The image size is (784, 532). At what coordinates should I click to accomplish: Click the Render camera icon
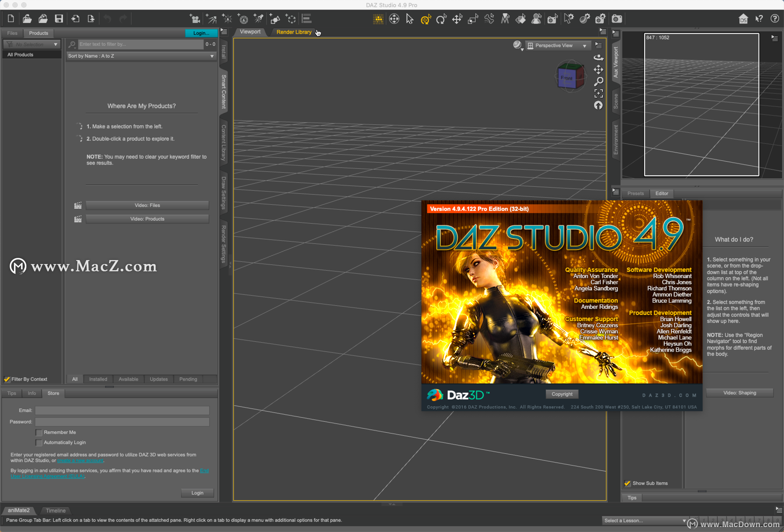(x=617, y=18)
